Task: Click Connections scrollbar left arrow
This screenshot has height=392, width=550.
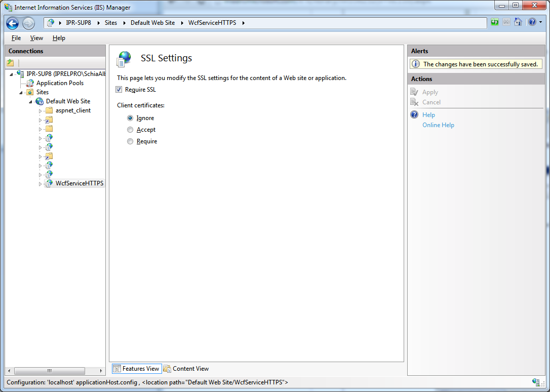Action: 9,371
